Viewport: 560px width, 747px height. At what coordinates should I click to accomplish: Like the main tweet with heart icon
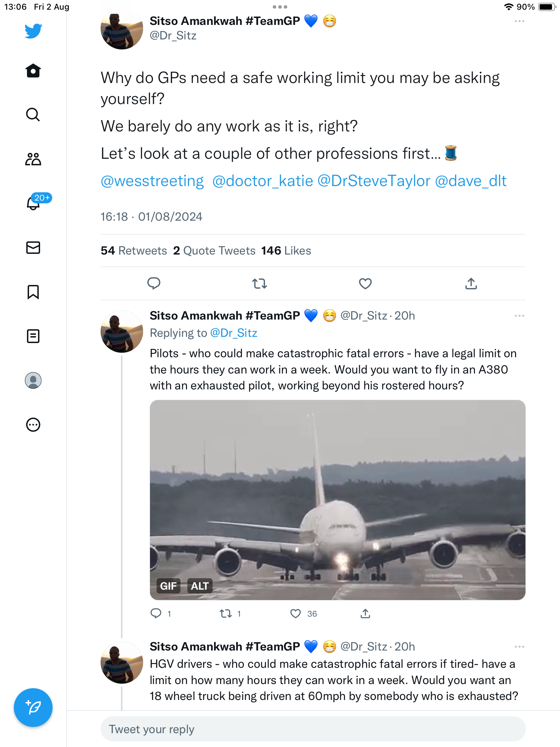365,284
